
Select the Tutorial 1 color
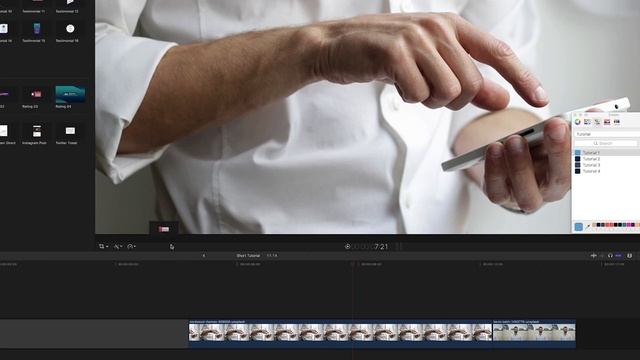[607, 153]
